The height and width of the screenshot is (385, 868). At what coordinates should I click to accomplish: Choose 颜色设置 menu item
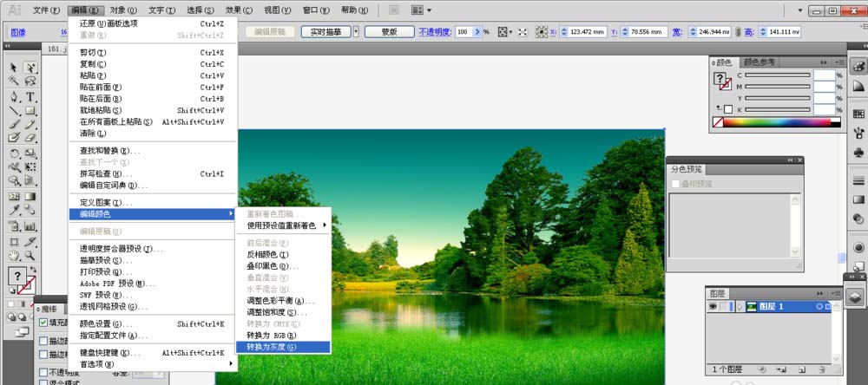(x=154, y=323)
